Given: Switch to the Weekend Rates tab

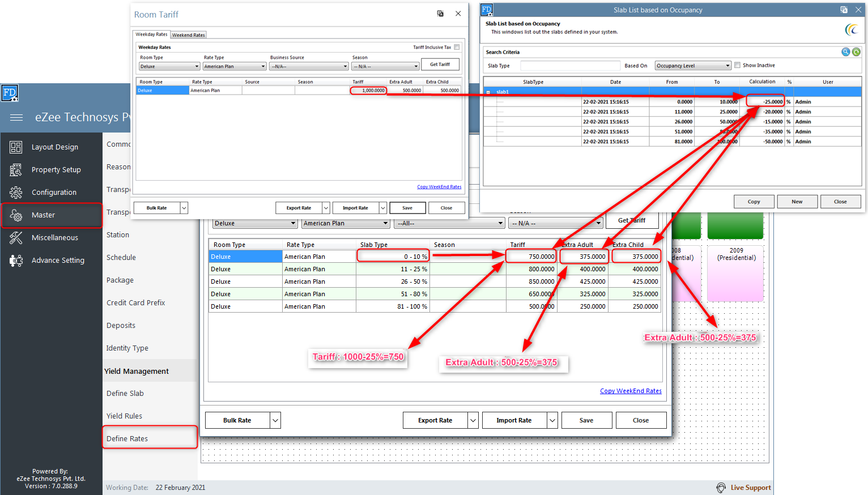Looking at the screenshot, I should pyautogui.click(x=189, y=35).
